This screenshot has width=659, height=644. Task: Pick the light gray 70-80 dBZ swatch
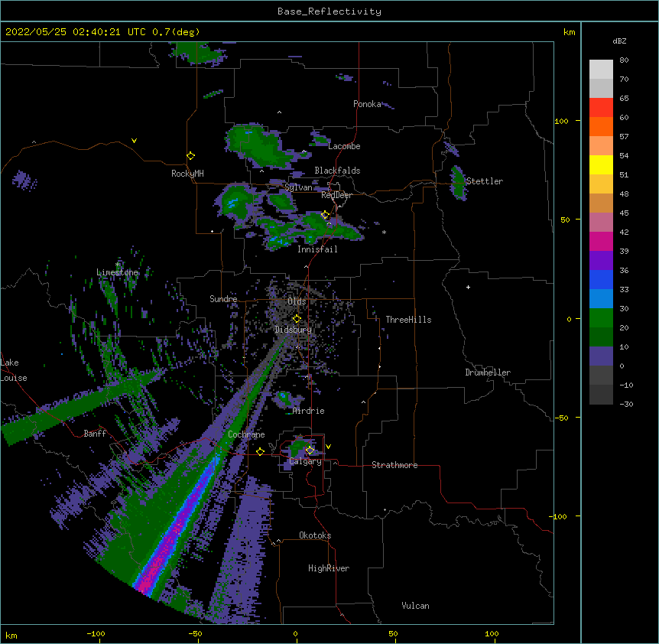click(x=601, y=70)
